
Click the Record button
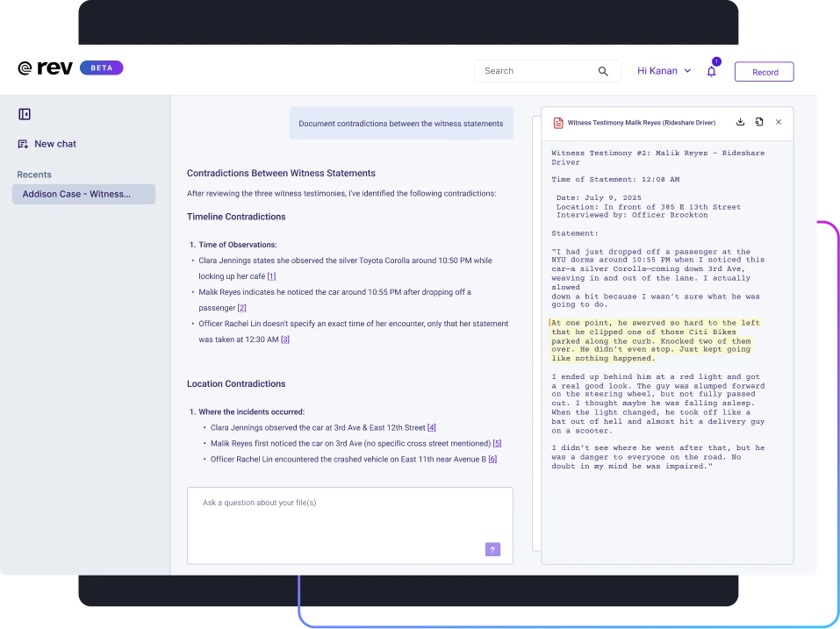pyautogui.click(x=764, y=72)
